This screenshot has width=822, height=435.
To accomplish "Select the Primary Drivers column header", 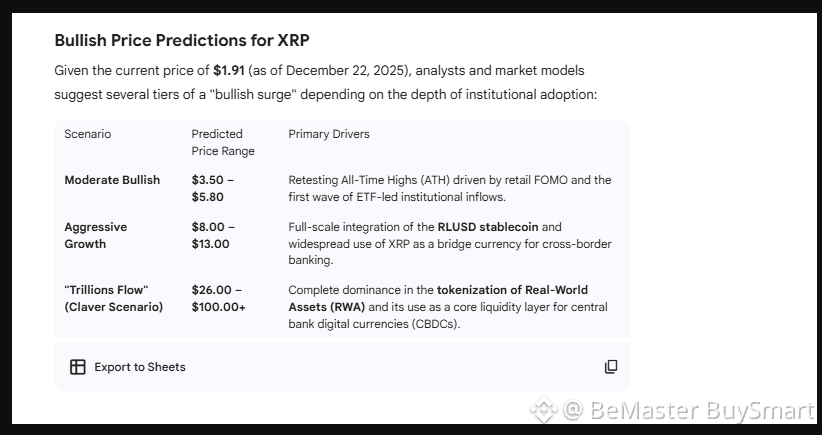I will [329, 134].
